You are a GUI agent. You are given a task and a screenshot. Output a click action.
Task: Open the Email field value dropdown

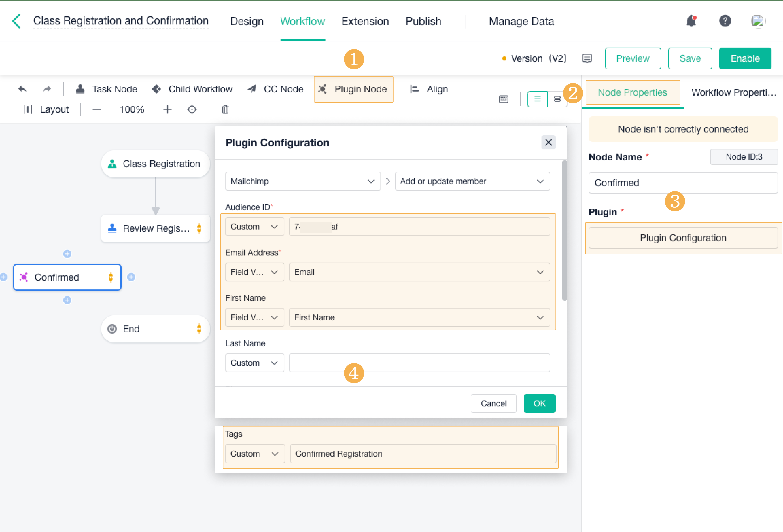point(419,272)
